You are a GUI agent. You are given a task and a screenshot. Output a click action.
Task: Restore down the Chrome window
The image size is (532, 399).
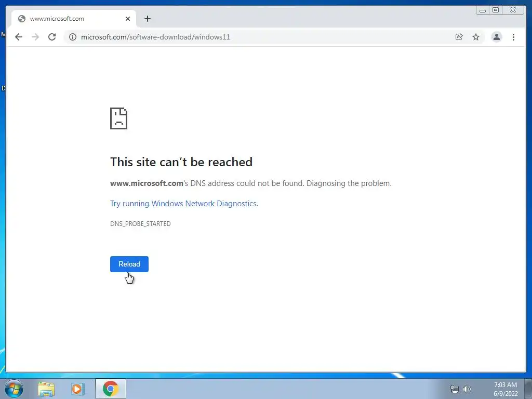[x=496, y=10]
